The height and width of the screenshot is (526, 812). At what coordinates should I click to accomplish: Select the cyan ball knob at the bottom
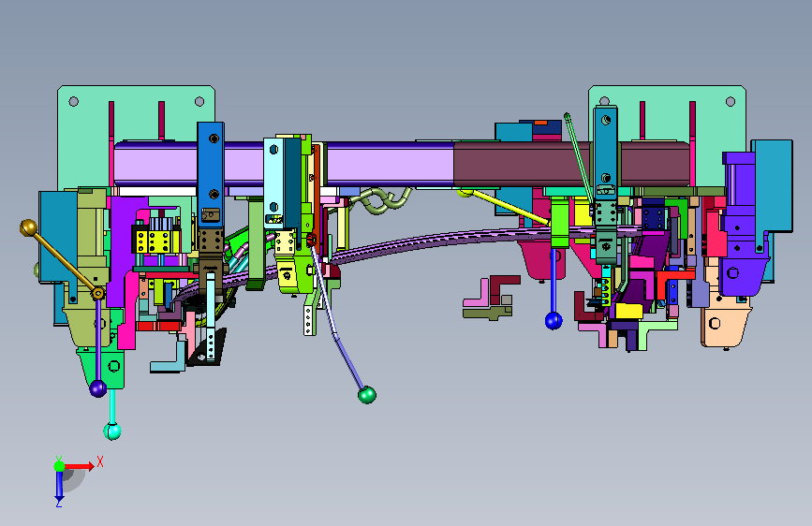tap(112, 431)
